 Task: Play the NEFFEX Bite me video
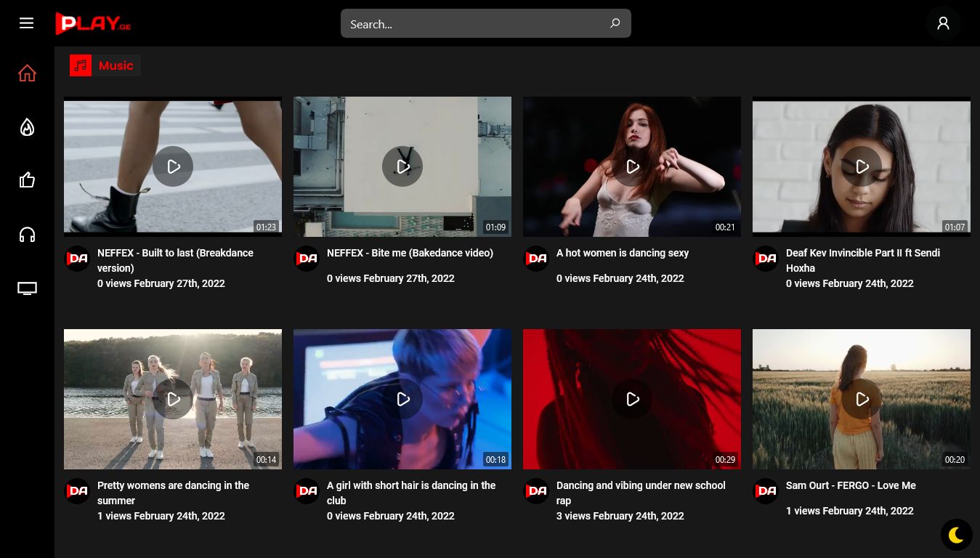[x=402, y=166]
